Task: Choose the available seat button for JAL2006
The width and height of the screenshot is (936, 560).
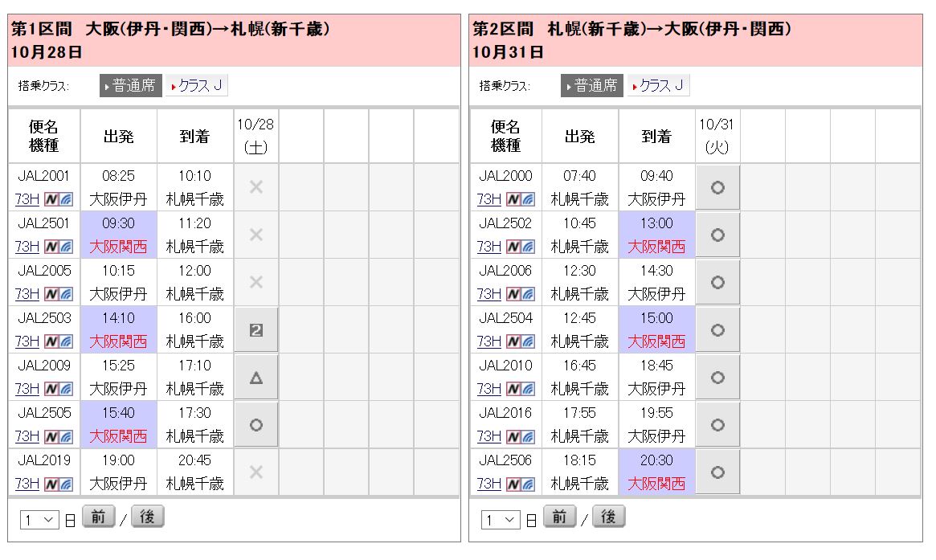Action: (717, 282)
